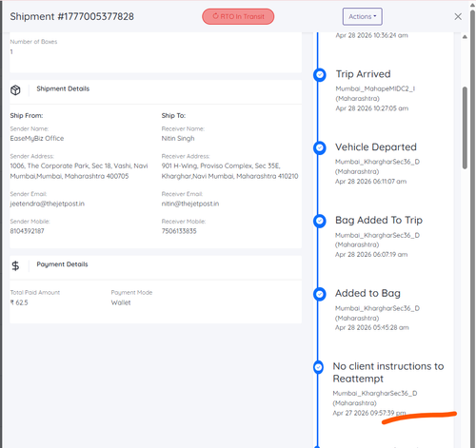Click the Shipment Details box icon
The image size is (476, 448).
(x=15, y=90)
